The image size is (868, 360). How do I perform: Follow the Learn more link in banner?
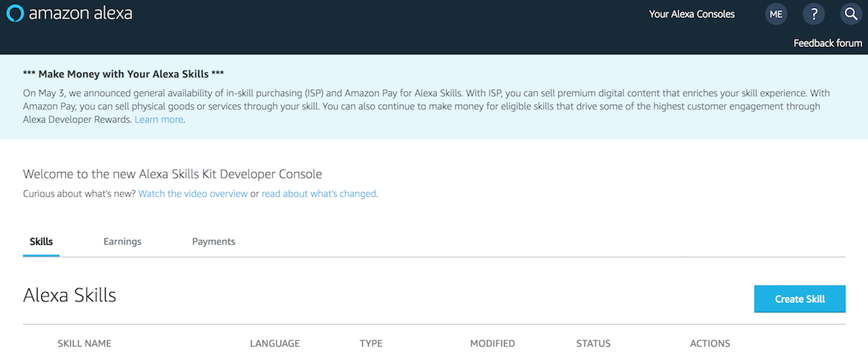[x=159, y=119]
